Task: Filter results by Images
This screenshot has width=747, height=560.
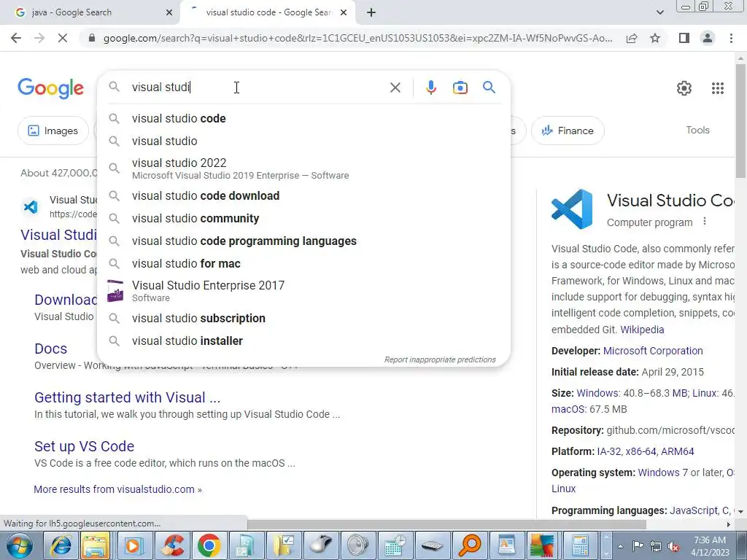Action: 53,131
